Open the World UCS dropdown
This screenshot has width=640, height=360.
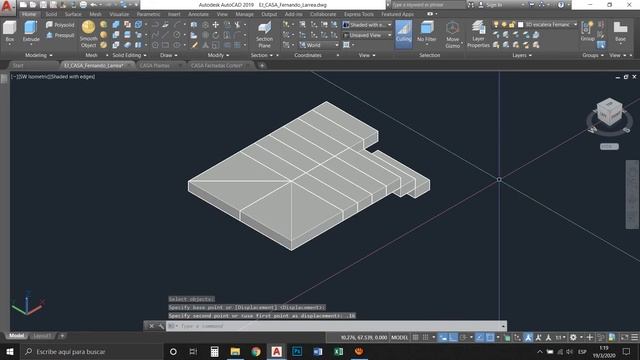(319, 45)
